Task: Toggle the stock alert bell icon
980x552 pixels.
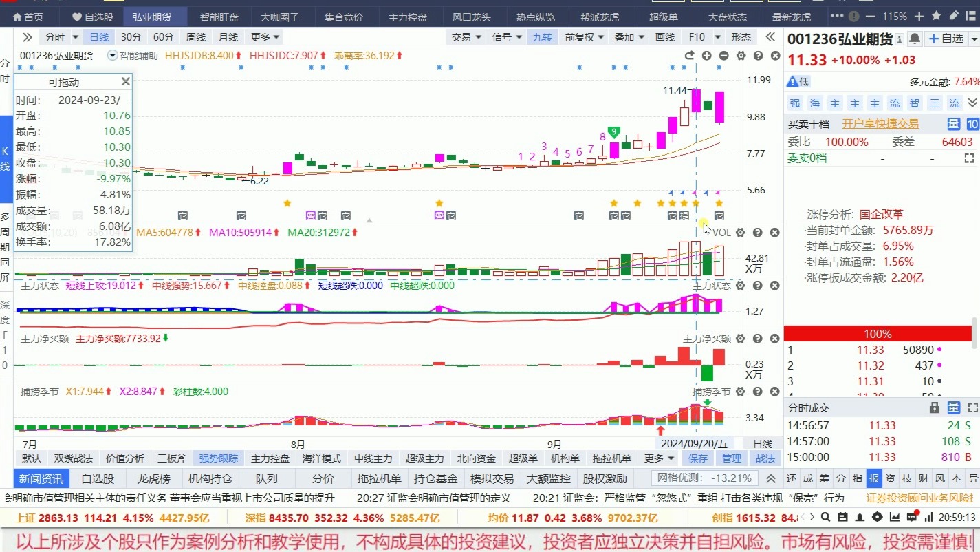Action: click(915, 39)
